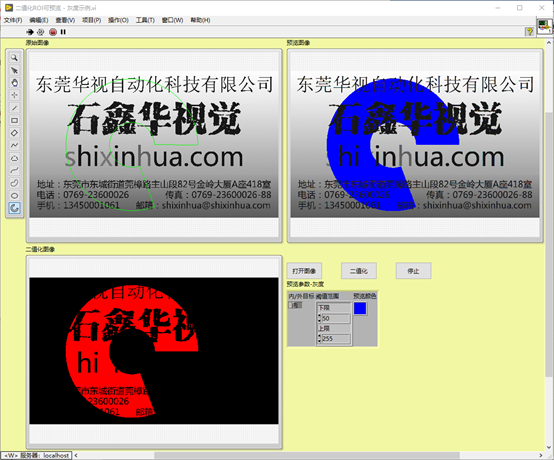The height and width of the screenshot is (460, 554).
Task: Open the 项目(P) menu
Action: pos(92,20)
